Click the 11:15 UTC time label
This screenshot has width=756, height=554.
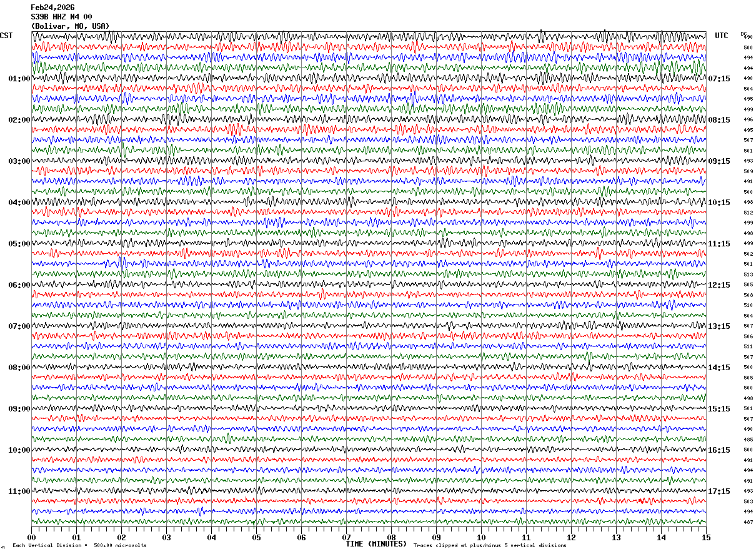pos(719,244)
